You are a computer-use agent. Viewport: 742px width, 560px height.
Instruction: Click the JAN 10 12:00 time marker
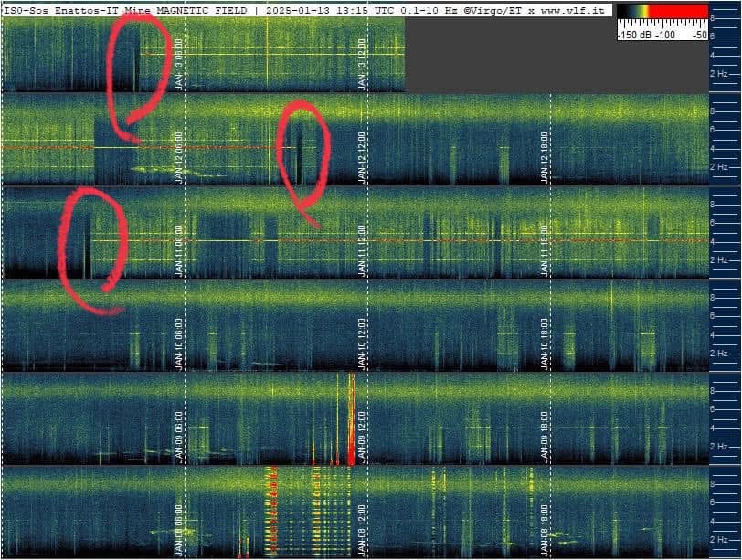[x=363, y=343]
